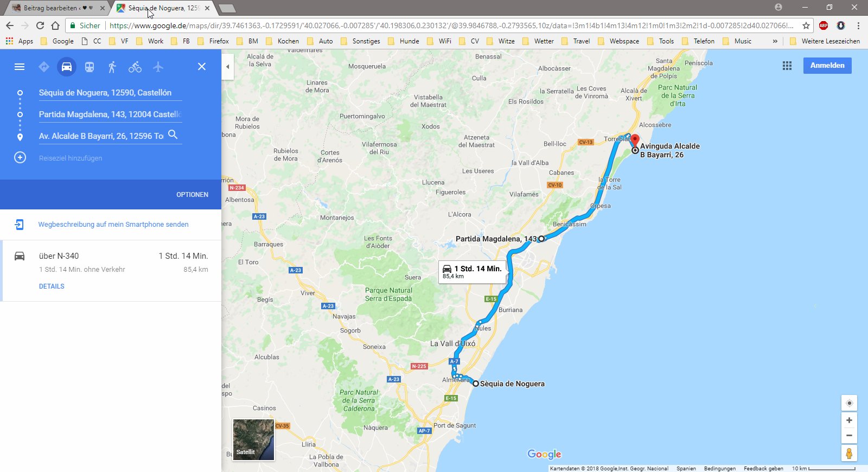
Task: Select the Sèquia de Noguera browser tab
Action: (x=163, y=8)
